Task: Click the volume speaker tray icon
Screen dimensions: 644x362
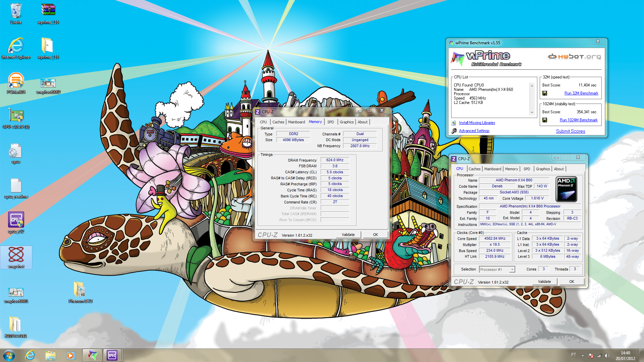Action: click(x=607, y=356)
